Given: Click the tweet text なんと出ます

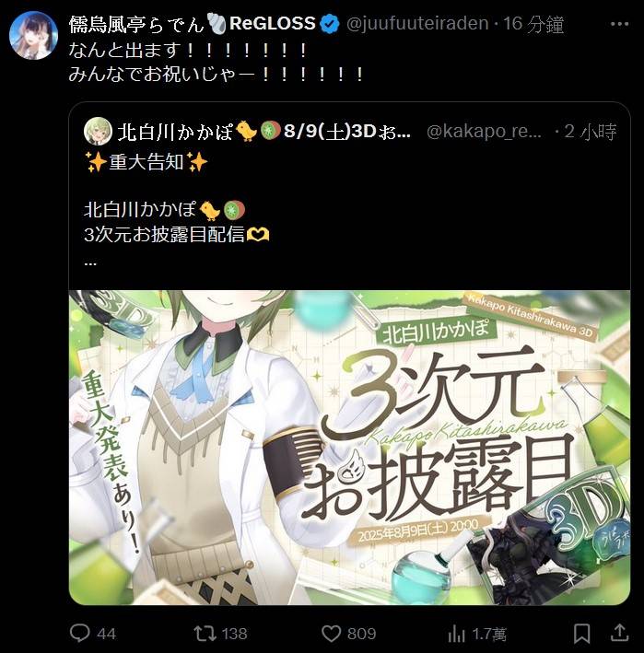Looking at the screenshot, I should click(187, 50).
